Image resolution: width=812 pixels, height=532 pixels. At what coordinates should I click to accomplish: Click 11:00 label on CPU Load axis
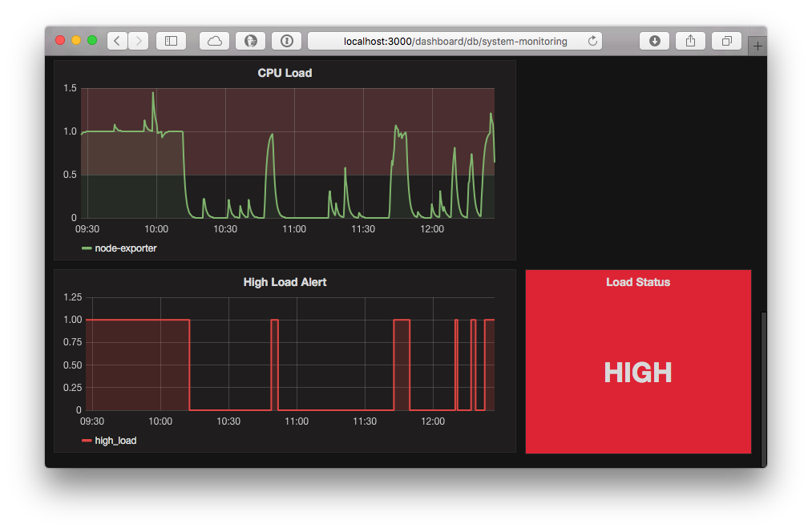click(294, 228)
